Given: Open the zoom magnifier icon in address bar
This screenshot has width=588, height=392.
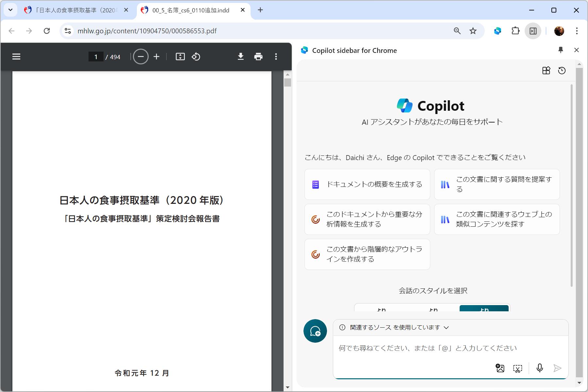Looking at the screenshot, I should 457,31.
